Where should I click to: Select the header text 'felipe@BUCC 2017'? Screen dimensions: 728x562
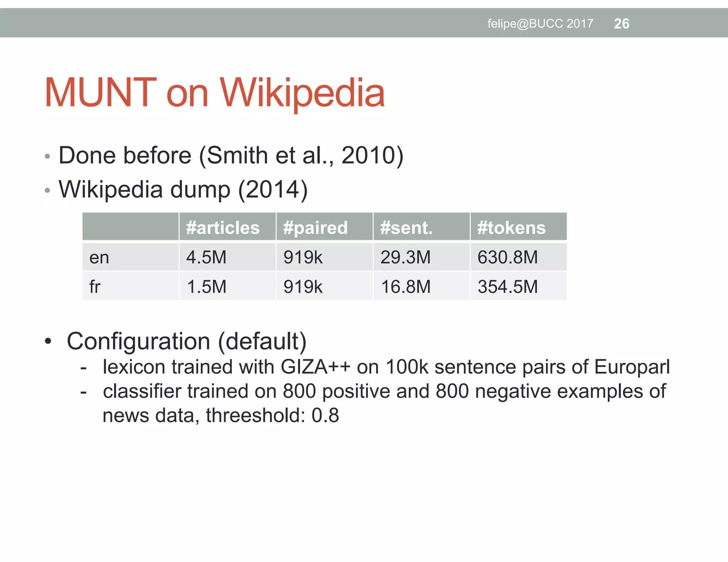click(540, 23)
